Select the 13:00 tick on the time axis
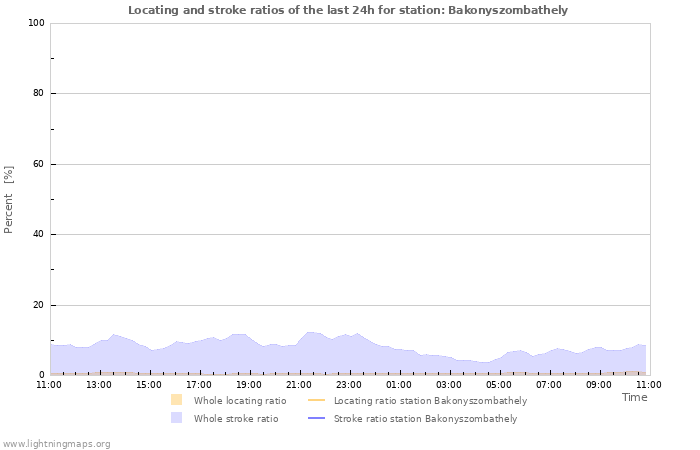The width and height of the screenshot is (700, 450). (99, 384)
